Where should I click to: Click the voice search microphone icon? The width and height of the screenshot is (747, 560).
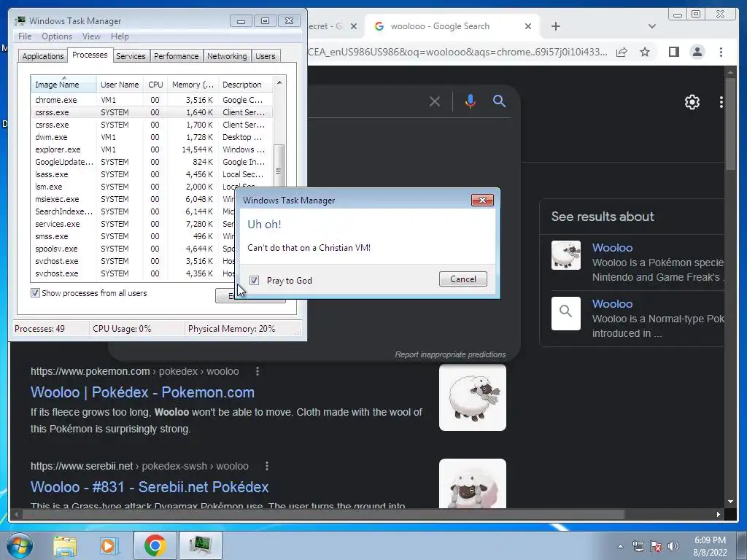pyautogui.click(x=471, y=101)
